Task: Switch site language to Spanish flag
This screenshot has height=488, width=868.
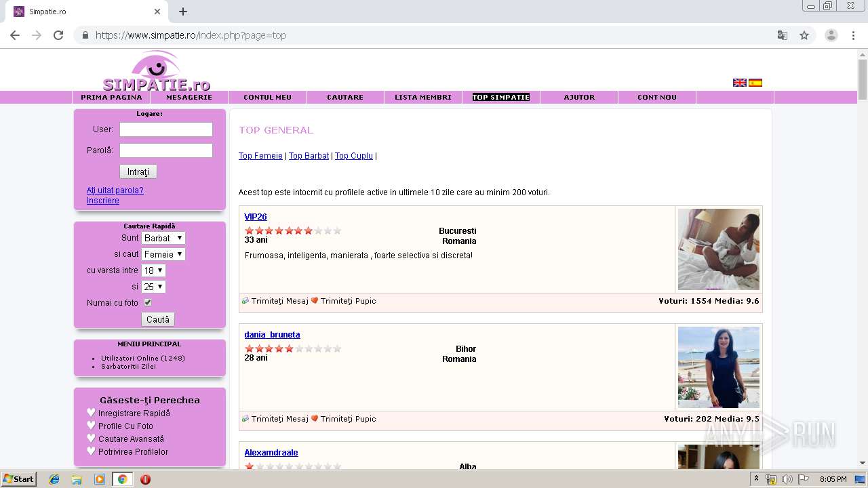Action: [755, 83]
